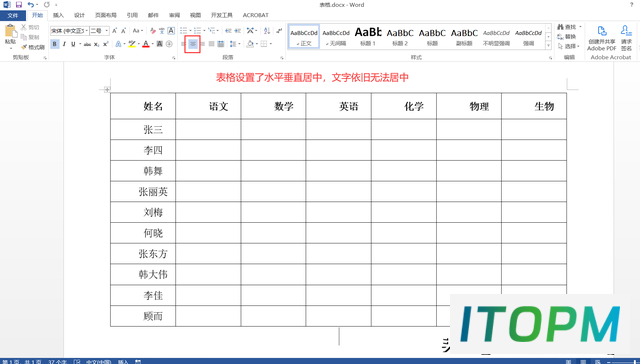Viewport: 640px width, 364px height.
Task: Apply the 标题 1 heading style
Action: pyautogui.click(x=368, y=36)
